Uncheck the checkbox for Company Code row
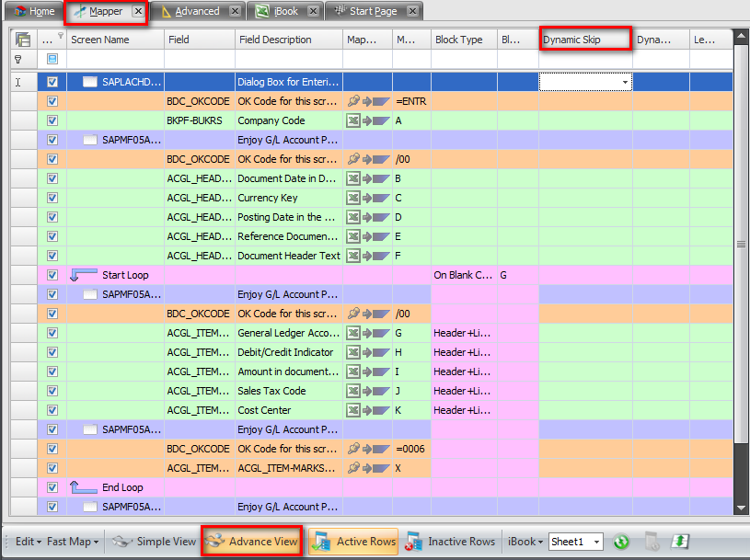This screenshot has height=560, width=750. click(52, 120)
